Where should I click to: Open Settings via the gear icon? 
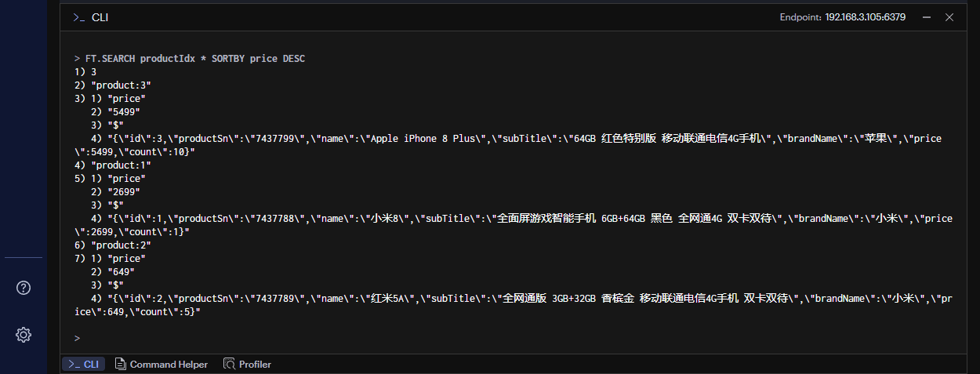tap(24, 335)
